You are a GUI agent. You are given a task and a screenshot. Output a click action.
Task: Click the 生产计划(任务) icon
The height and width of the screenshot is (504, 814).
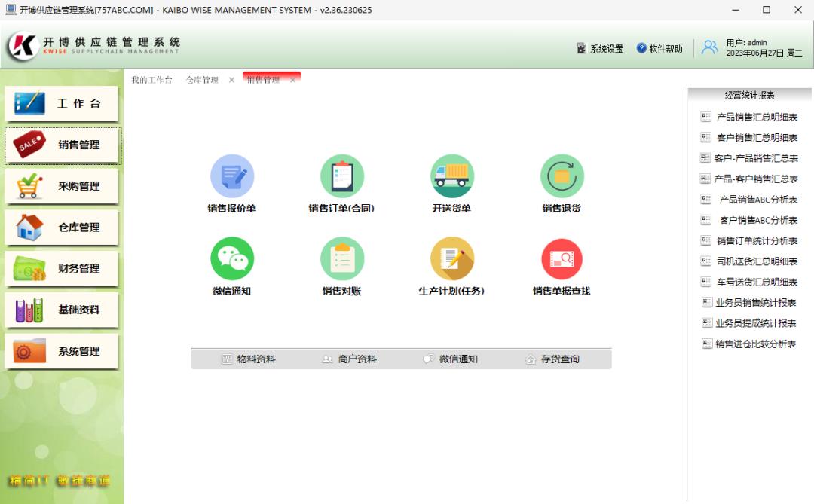click(452, 258)
